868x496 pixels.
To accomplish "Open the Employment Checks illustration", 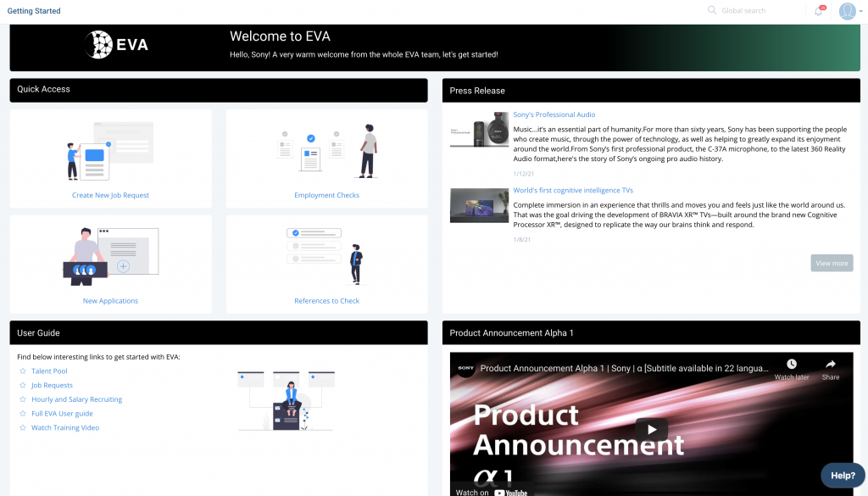I will pos(327,151).
